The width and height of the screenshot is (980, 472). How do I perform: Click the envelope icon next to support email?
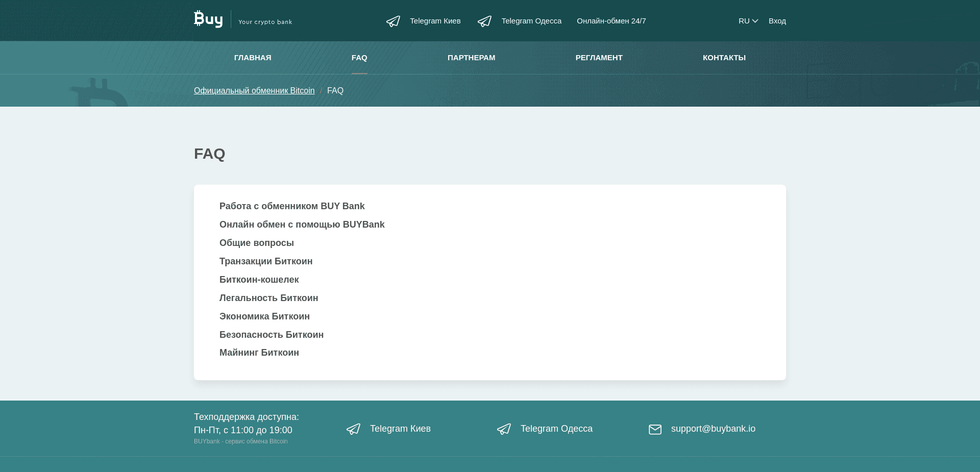click(655, 429)
